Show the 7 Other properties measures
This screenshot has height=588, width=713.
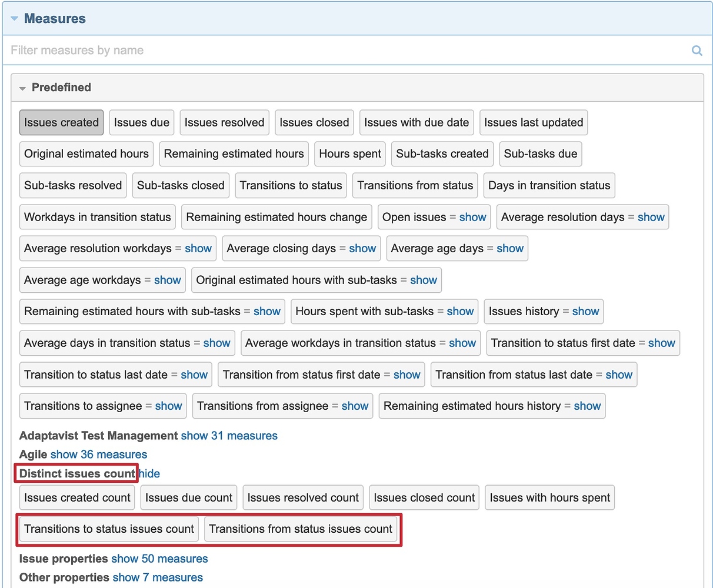click(x=158, y=577)
